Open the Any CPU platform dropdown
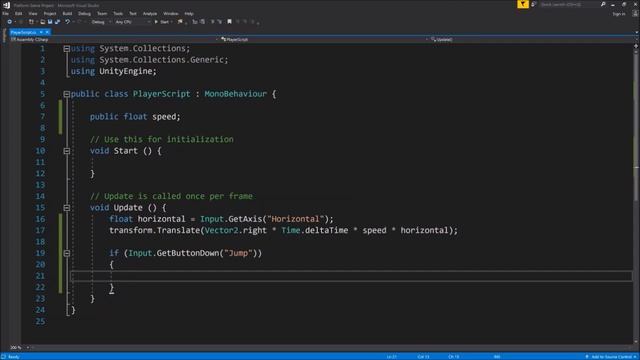640x360 pixels. pos(132,22)
